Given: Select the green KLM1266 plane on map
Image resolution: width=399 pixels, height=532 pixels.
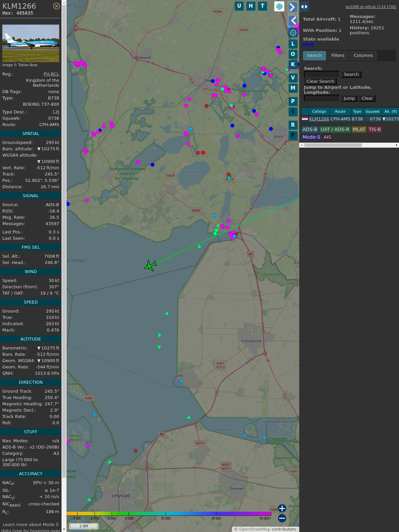Looking at the screenshot, I should pyautogui.click(x=150, y=265).
